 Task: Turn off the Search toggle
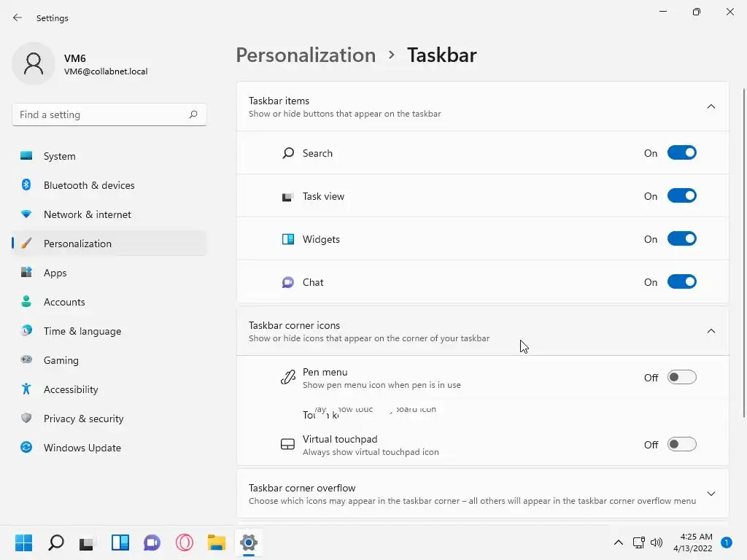coord(682,153)
